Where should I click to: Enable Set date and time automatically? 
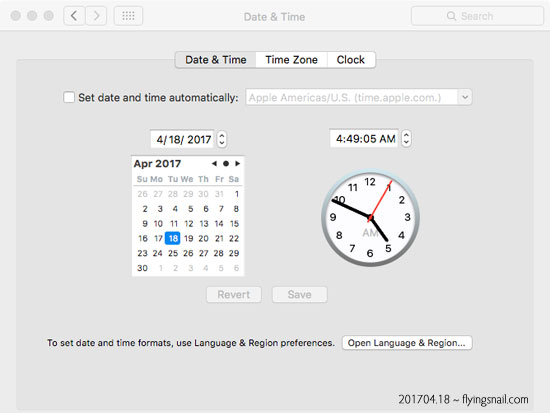point(69,97)
